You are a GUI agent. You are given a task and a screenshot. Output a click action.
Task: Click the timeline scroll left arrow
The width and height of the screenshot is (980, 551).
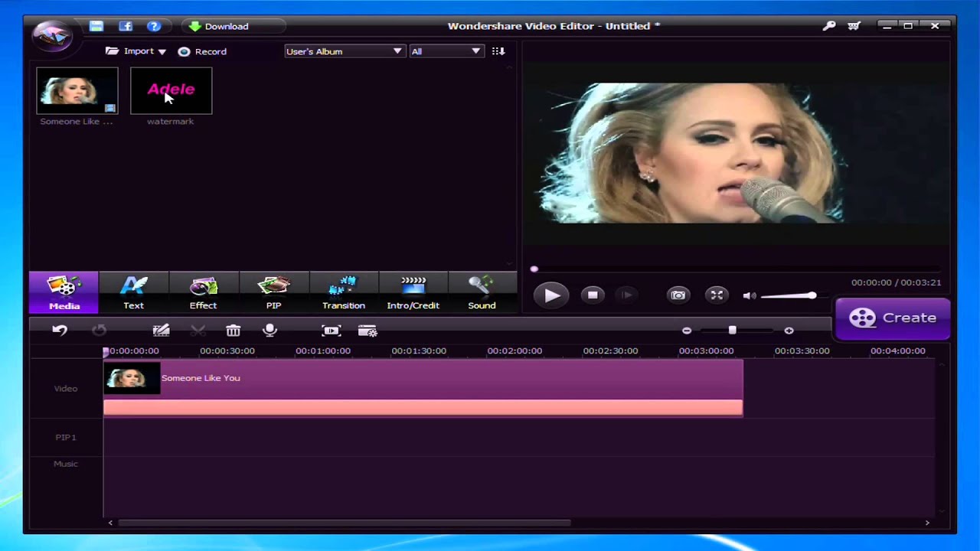tap(110, 523)
